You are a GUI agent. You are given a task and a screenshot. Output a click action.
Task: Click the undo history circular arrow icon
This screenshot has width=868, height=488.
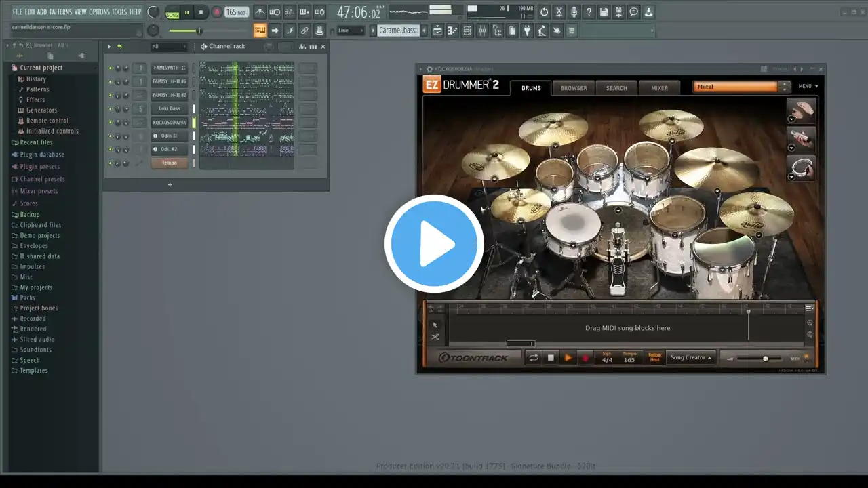pos(544,12)
